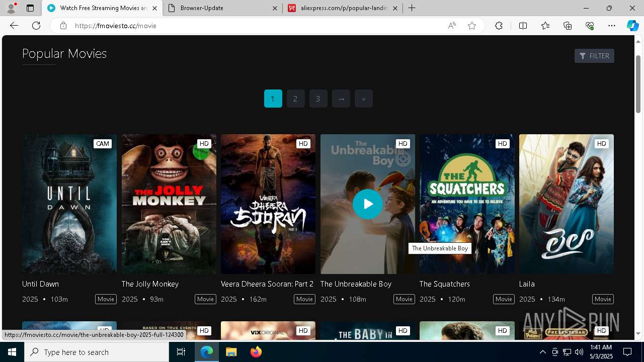Screen dimensions: 644x362
Task: Open The Squatchers title link
Action: pyautogui.click(x=445, y=284)
